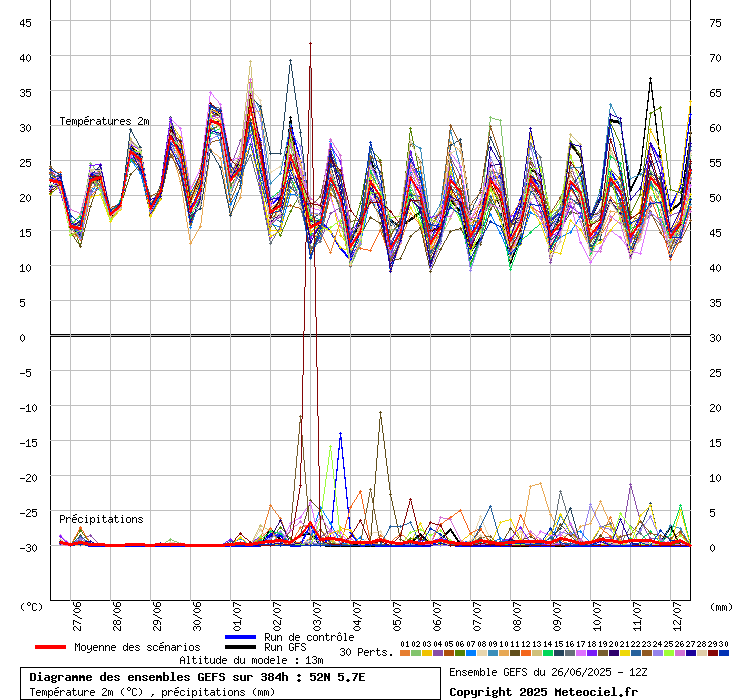Click the 30/06 date label

pos(197,616)
